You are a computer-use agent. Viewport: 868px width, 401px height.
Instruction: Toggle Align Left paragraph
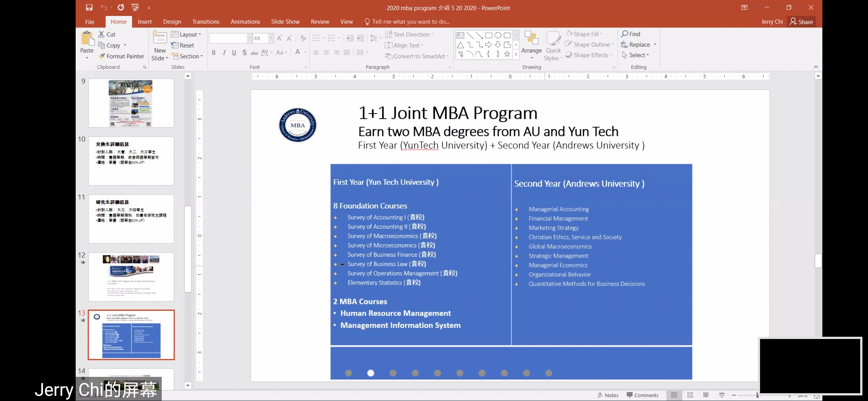316,52
